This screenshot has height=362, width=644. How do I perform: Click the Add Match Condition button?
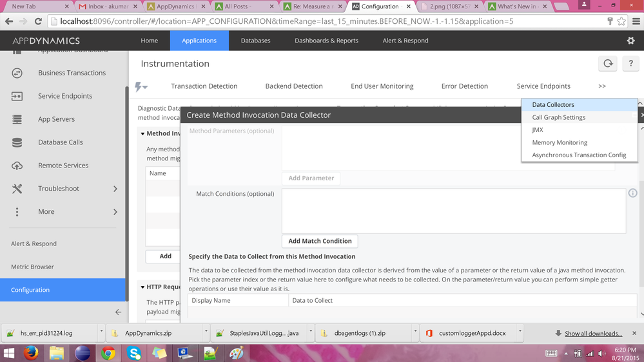(x=320, y=242)
